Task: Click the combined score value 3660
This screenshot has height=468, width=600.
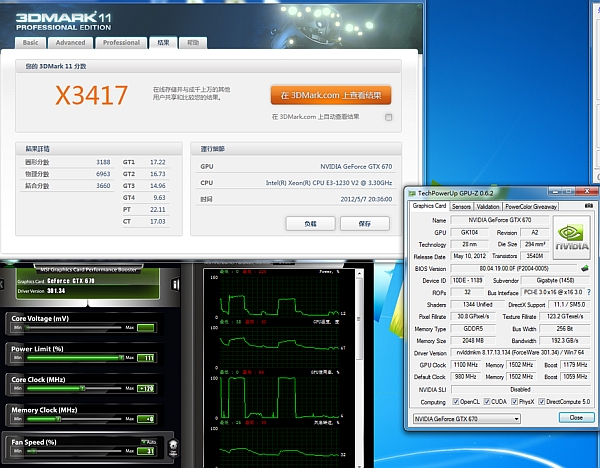Action: 103,186
